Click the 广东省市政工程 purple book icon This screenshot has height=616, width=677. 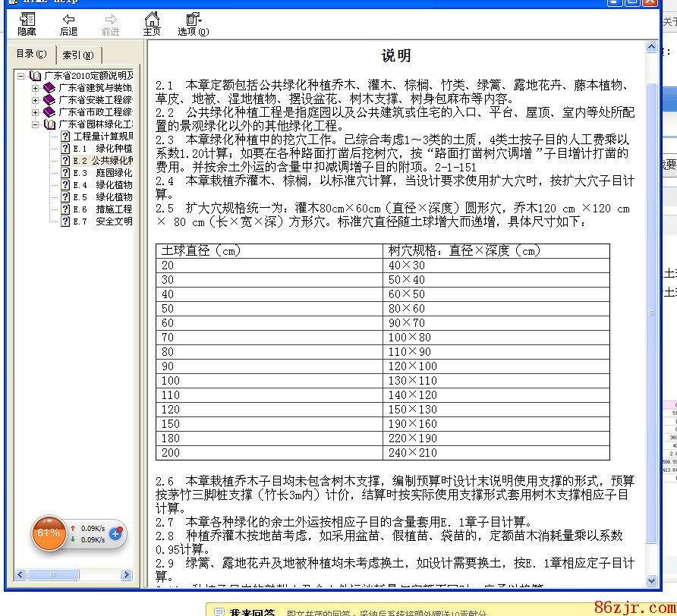click(49, 112)
